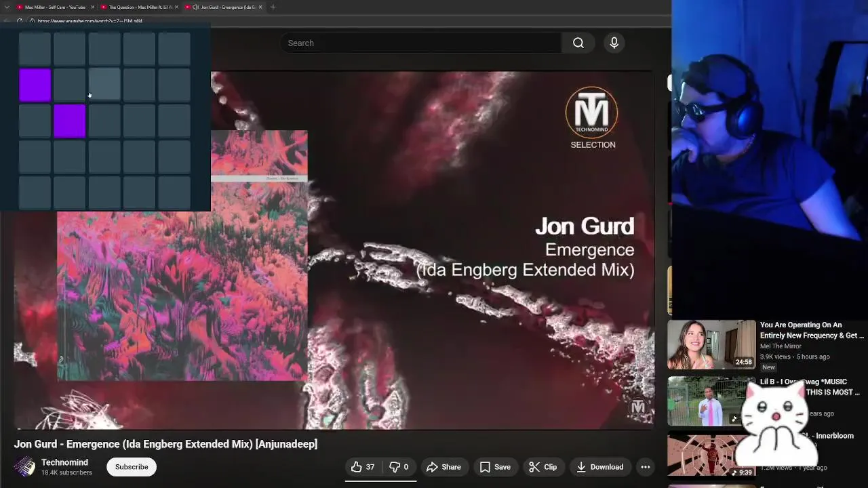Open the You Are Operating On video thumbnail

click(711, 344)
